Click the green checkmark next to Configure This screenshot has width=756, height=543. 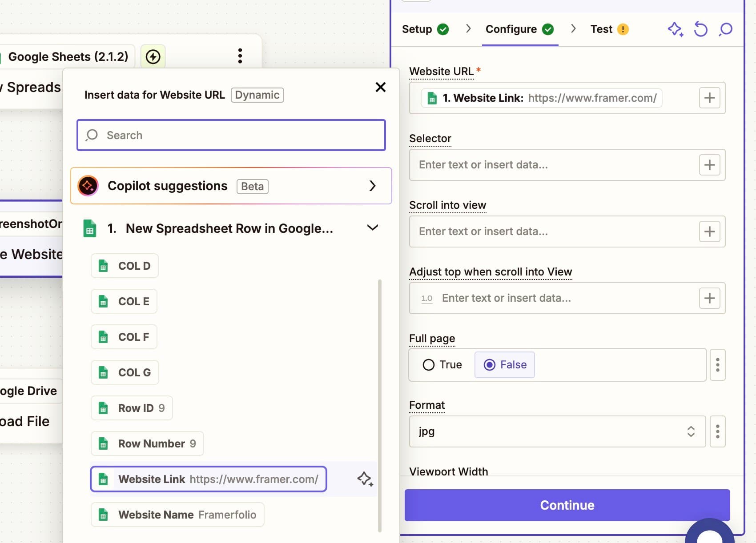[548, 29]
